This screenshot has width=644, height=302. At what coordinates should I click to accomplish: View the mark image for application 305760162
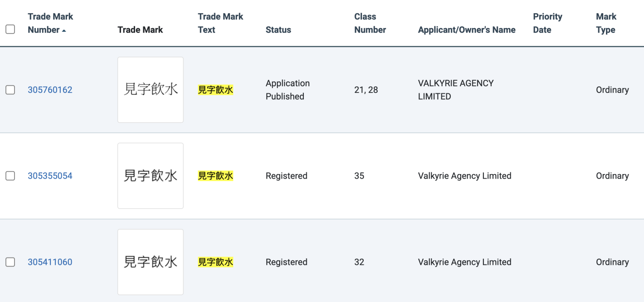click(151, 90)
